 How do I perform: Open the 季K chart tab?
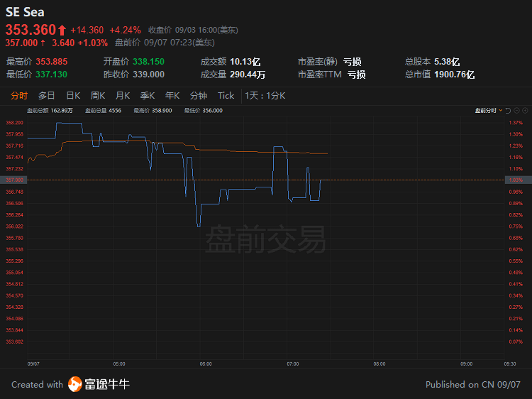[x=148, y=96]
